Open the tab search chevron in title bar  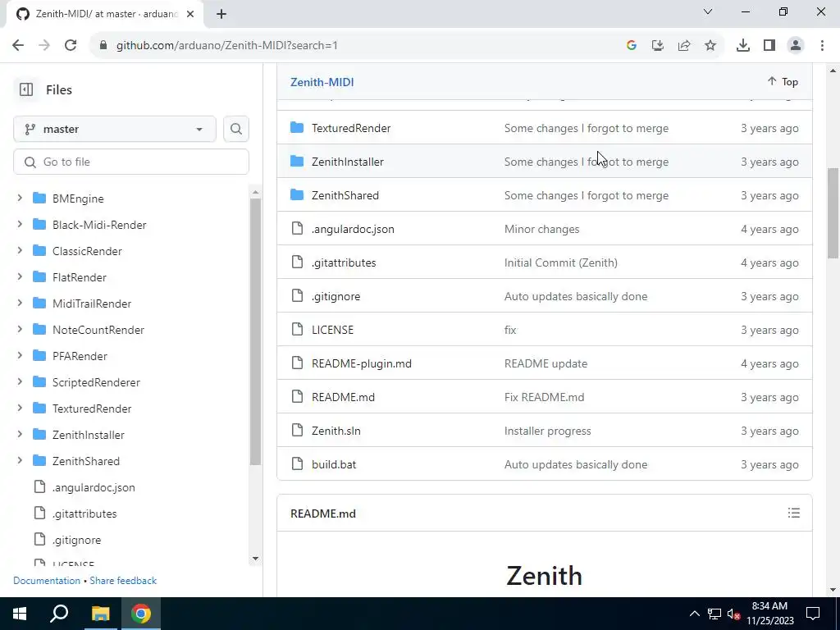click(708, 11)
